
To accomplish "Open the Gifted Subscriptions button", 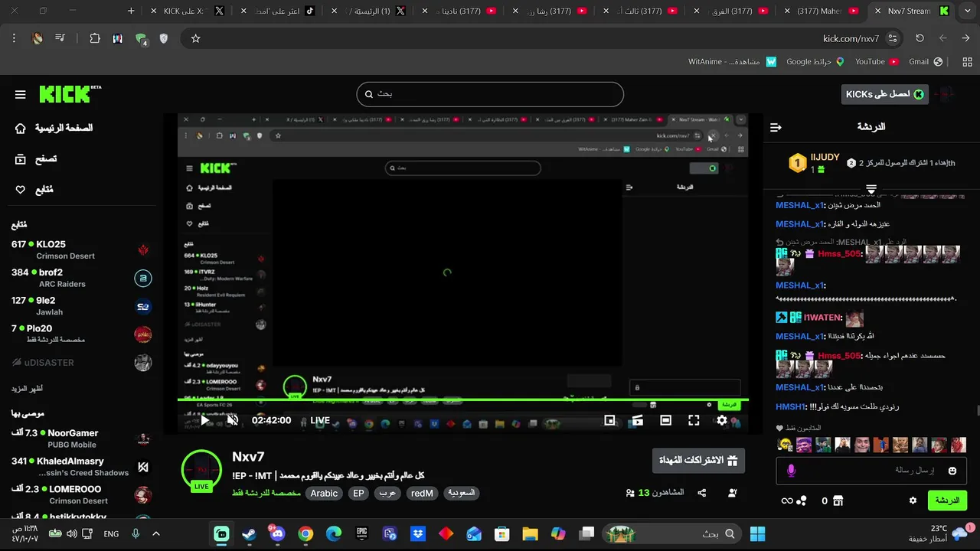I will (x=698, y=460).
